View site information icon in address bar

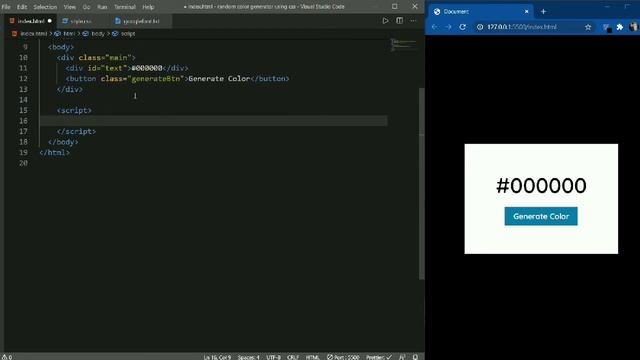[480, 27]
